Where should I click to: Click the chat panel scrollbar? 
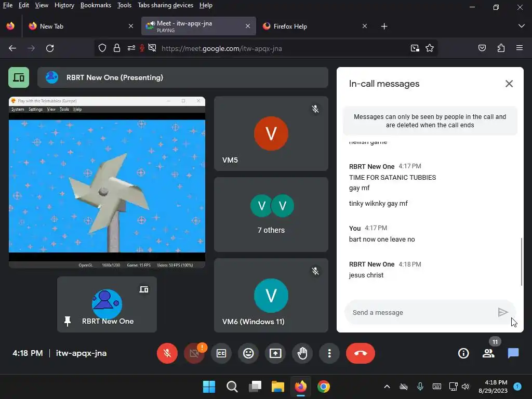(x=522, y=262)
